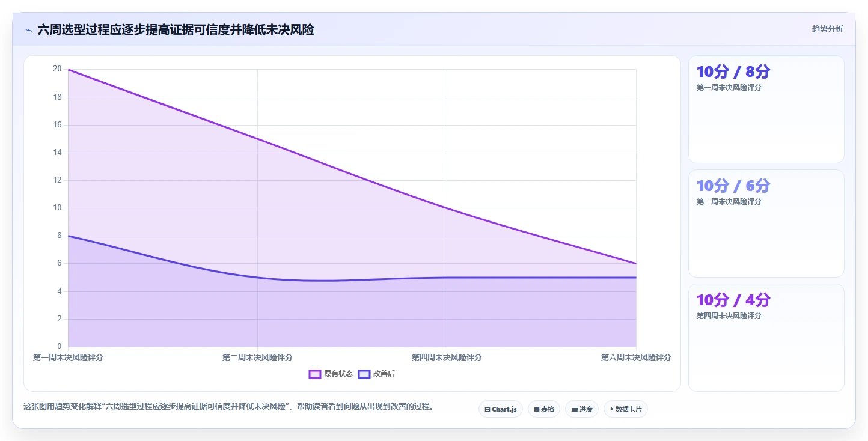
Task: Click the 趋势分析 label
Action: click(827, 29)
